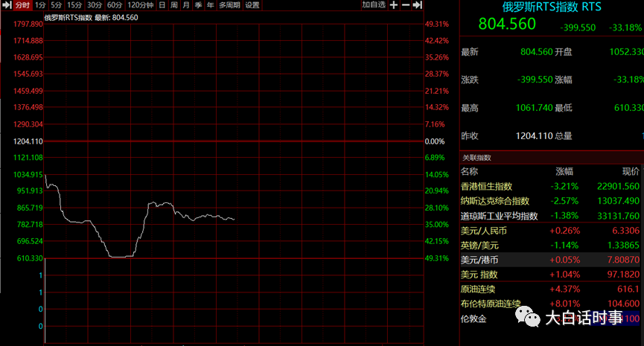Viewport: 644px width, 346px height.
Task: Select the 关联指数 related indices header
Action: click(x=476, y=158)
